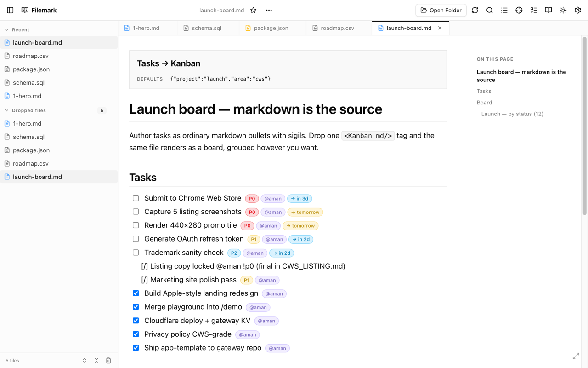
Task: Click the trash icon to clear files
Action: (108, 361)
